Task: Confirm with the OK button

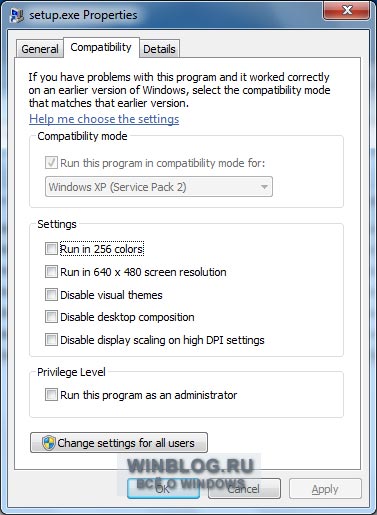Action: [163, 489]
